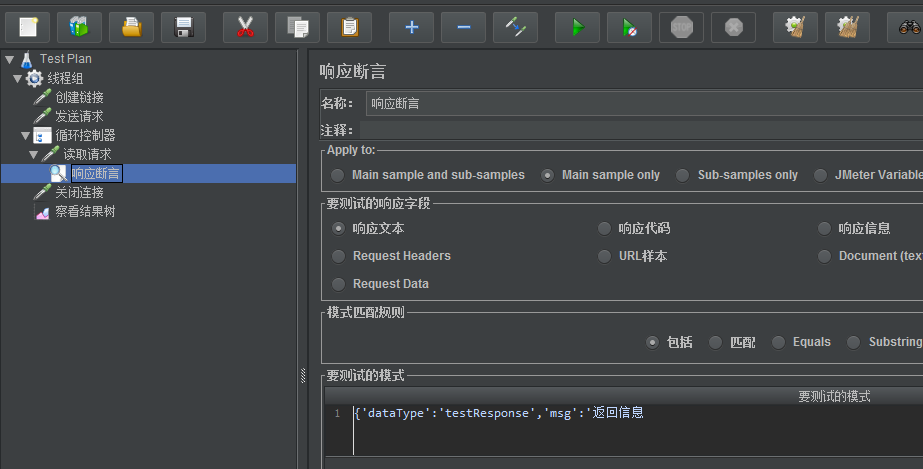The image size is (923, 469).
Task: Click the 创建链接 sampler pipette icon
Action: coord(42,97)
